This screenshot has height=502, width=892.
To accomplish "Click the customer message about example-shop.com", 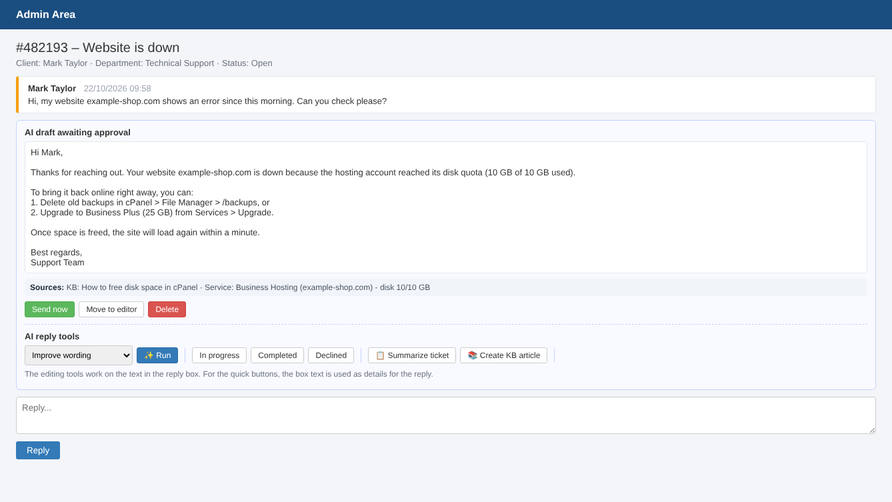I will 207,101.
